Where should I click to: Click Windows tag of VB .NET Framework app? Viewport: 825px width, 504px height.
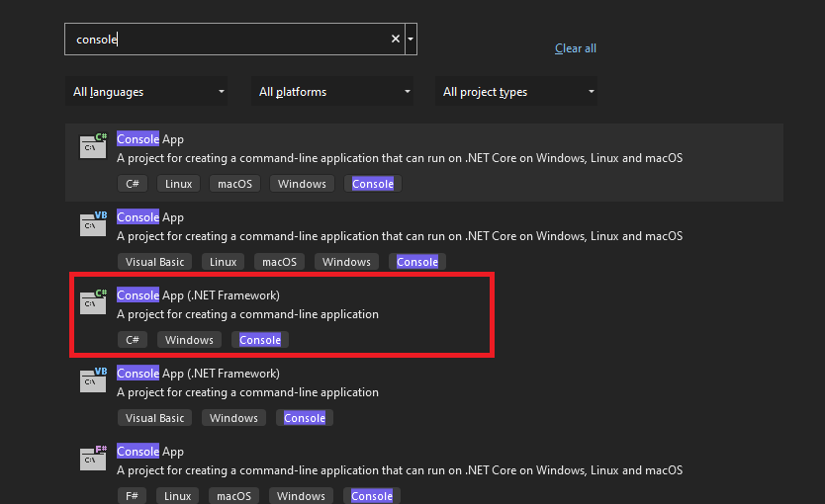pos(233,418)
